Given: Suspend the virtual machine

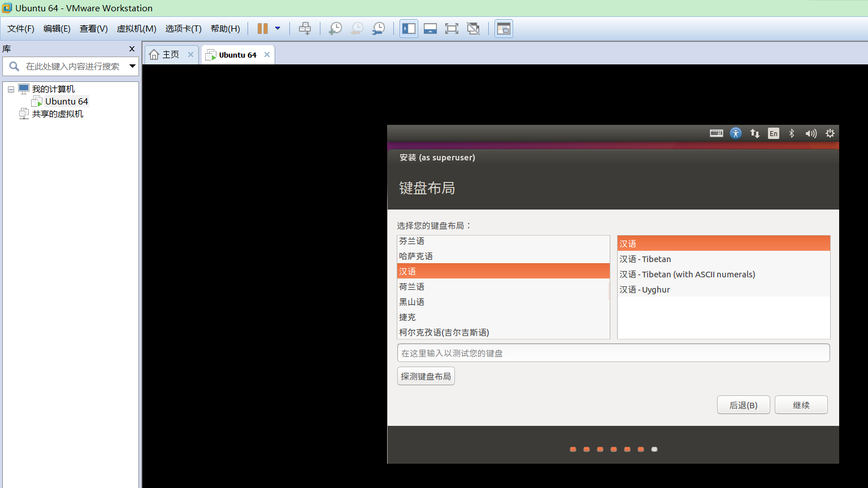Looking at the screenshot, I should click(x=261, y=28).
